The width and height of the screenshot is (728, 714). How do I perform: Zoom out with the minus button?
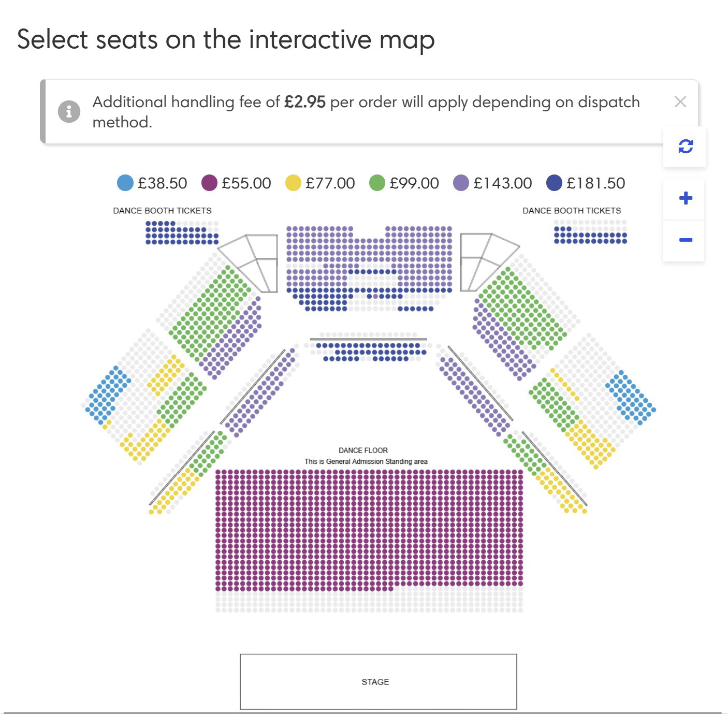685,240
